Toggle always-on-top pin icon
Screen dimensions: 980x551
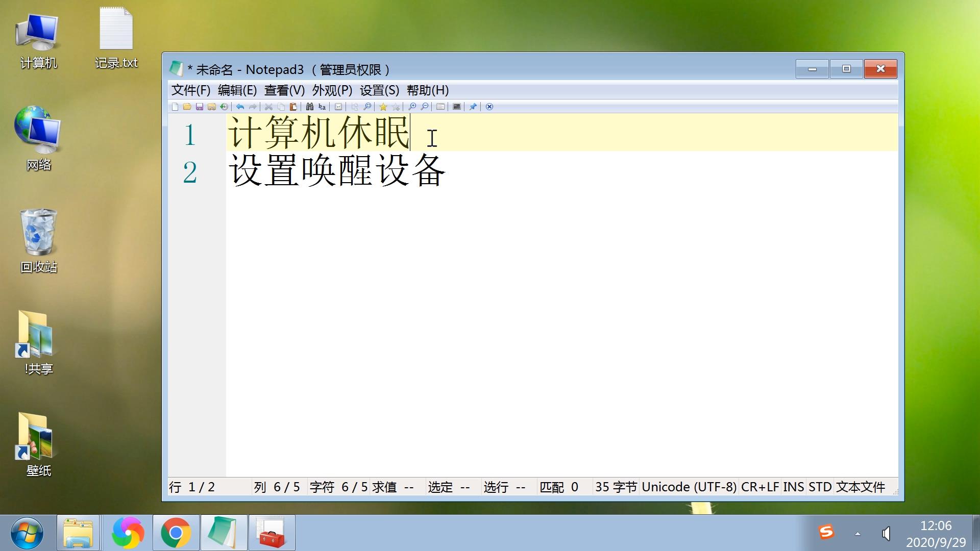473,107
